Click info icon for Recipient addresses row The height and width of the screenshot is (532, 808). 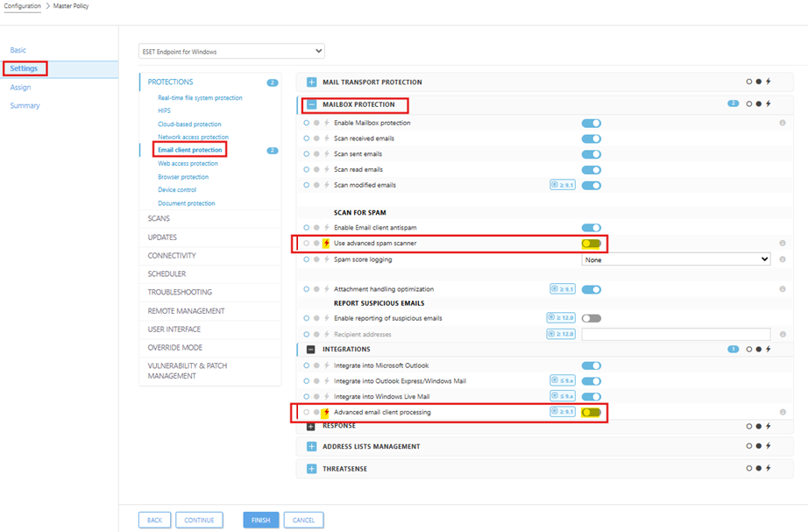pyautogui.click(x=783, y=334)
